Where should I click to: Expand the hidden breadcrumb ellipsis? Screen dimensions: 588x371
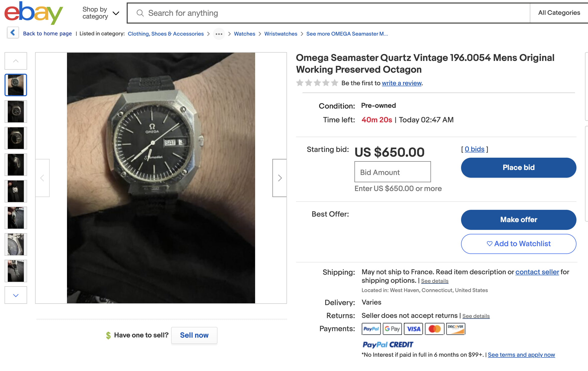point(219,34)
